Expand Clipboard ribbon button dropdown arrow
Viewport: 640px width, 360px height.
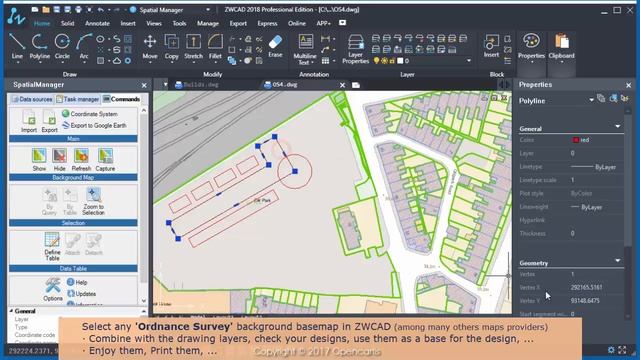click(562, 62)
